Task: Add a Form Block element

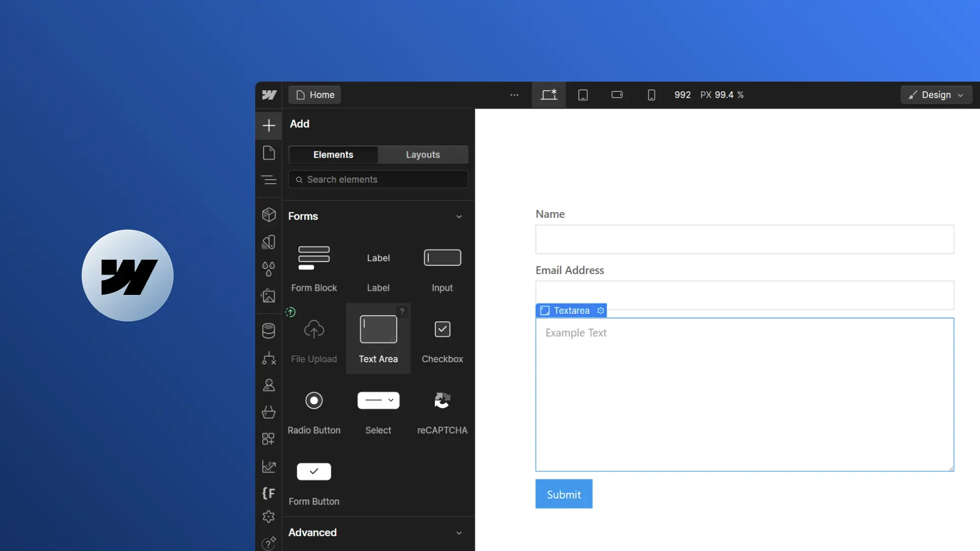Action: click(x=314, y=268)
